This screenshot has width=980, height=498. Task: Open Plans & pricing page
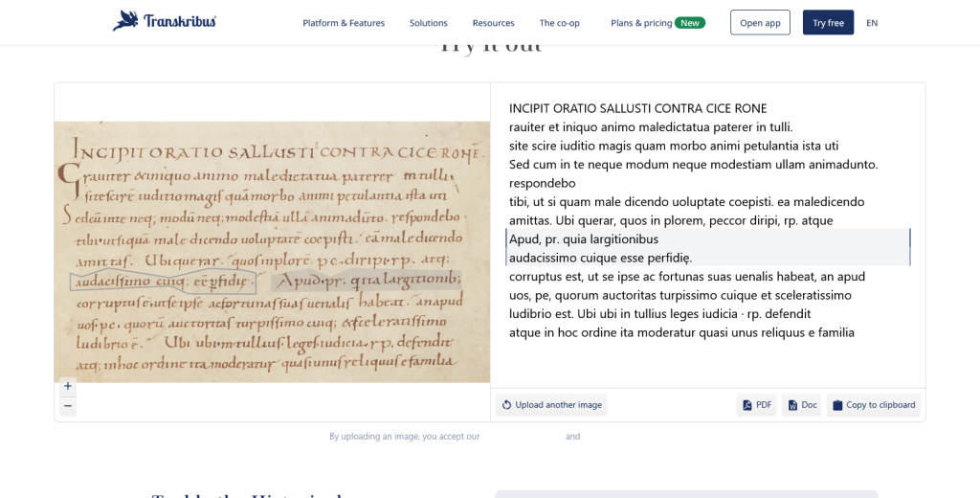pos(641,23)
